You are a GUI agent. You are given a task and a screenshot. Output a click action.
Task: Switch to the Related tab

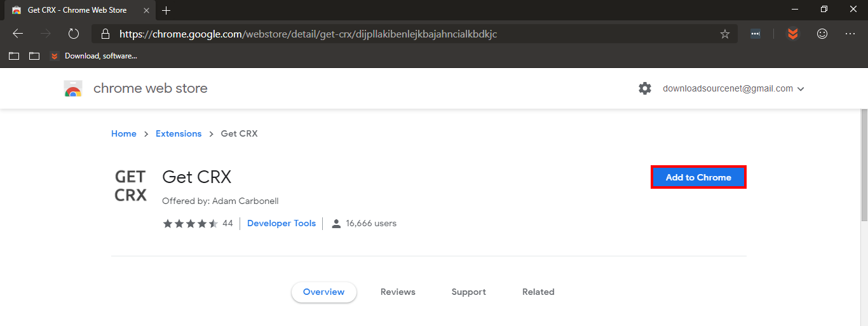[538, 292]
